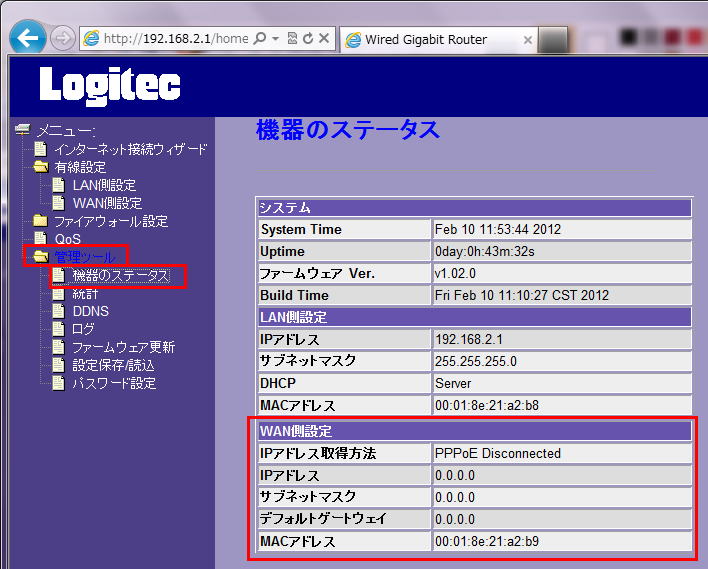This screenshot has width=708, height=569.
Task: Open ファームウェア更新 menu item
Action: (124, 347)
